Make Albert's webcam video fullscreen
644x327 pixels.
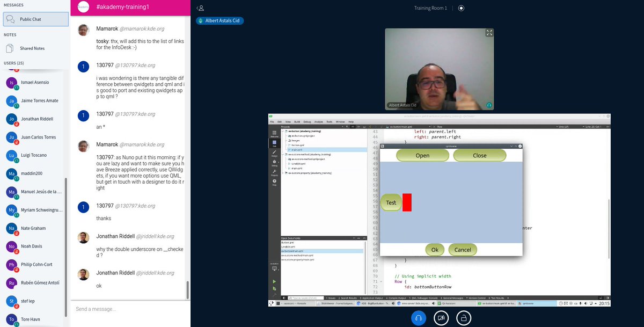coord(489,33)
